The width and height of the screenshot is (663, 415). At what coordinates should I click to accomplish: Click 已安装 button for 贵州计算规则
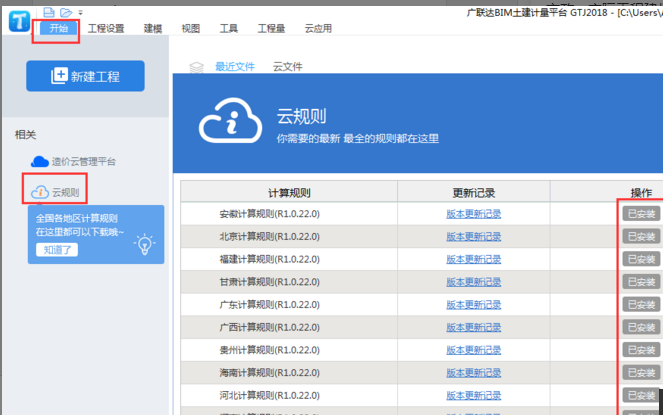click(641, 350)
